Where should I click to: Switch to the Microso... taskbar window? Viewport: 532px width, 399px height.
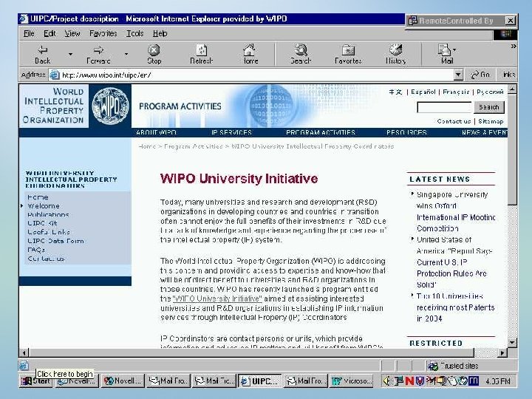352,381
